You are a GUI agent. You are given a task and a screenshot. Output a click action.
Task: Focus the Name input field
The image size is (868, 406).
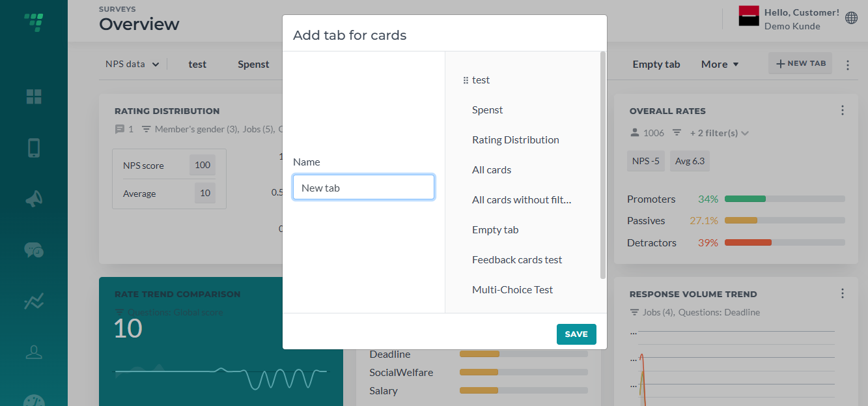click(363, 187)
